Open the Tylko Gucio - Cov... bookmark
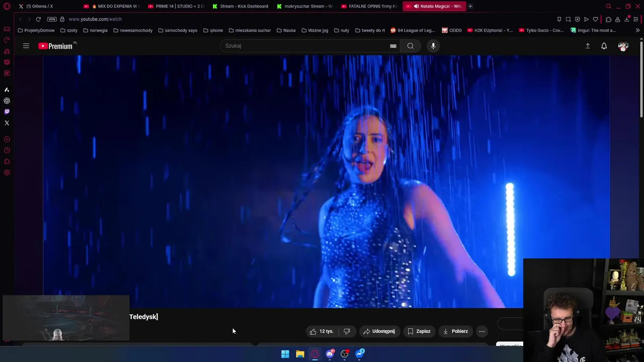The height and width of the screenshot is (362, 644). pos(541,30)
